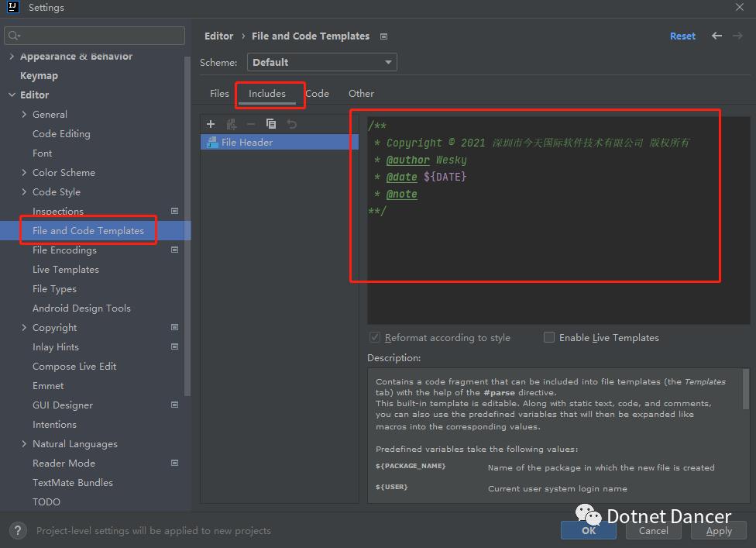The height and width of the screenshot is (548, 756).
Task: Select Compose Live Edit settings
Action: 74,366
